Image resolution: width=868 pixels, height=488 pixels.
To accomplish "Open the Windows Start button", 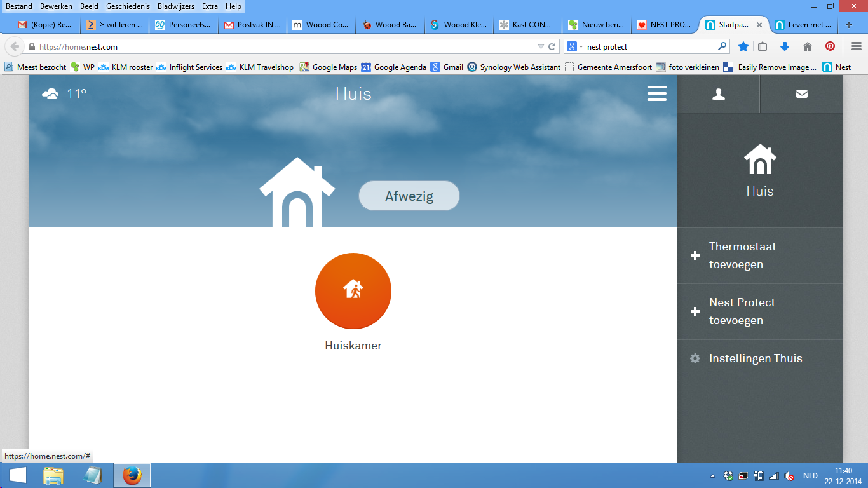I will click(18, 475).
